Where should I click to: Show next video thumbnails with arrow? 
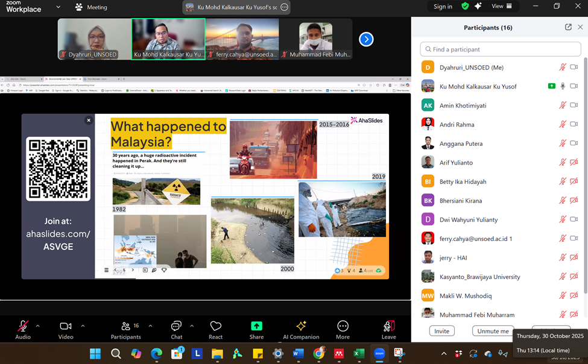click(x=366, y=39)
